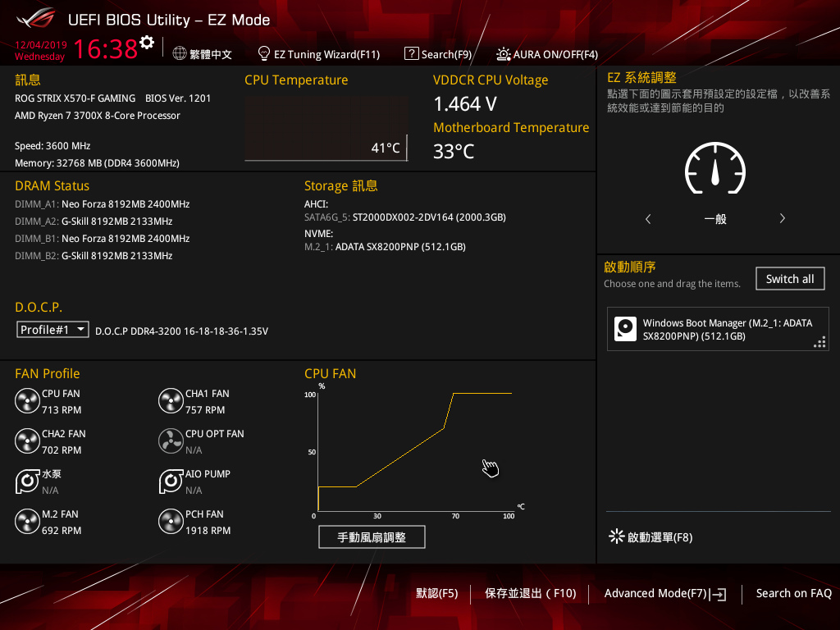Load defaults with 默認(F5)
This screenshot has width=840, height=630.
tap(437, 593)
